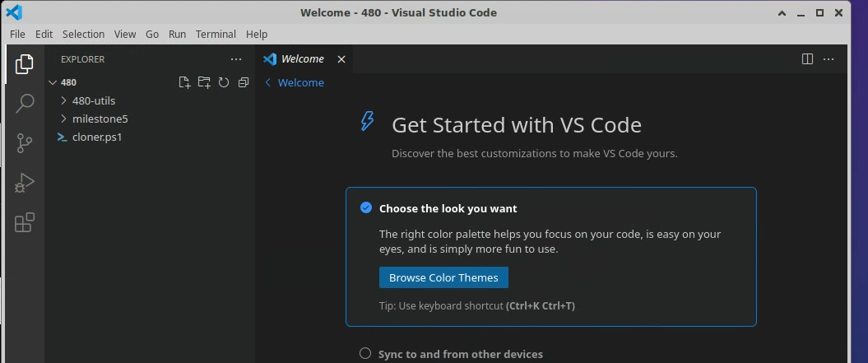The image size is (868, 363).
Task: Open the View menu
Action: pyautogui.click(x=125, y=34)
